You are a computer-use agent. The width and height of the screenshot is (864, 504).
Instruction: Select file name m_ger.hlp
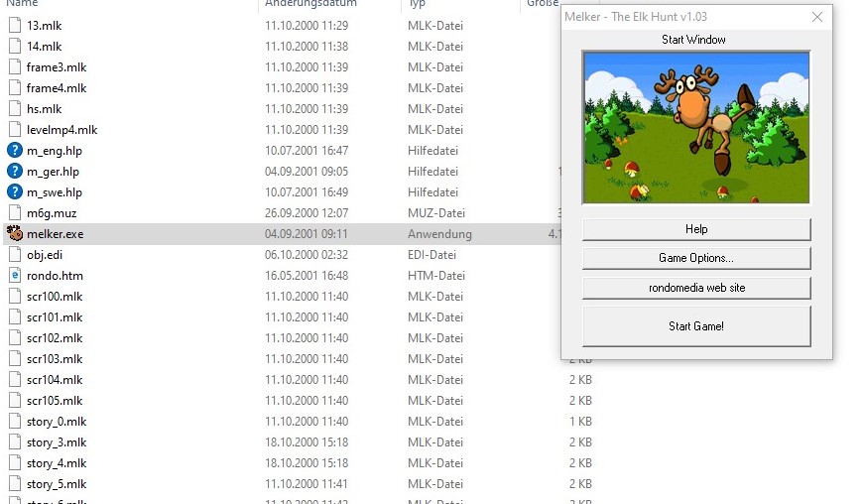(53, 172)
